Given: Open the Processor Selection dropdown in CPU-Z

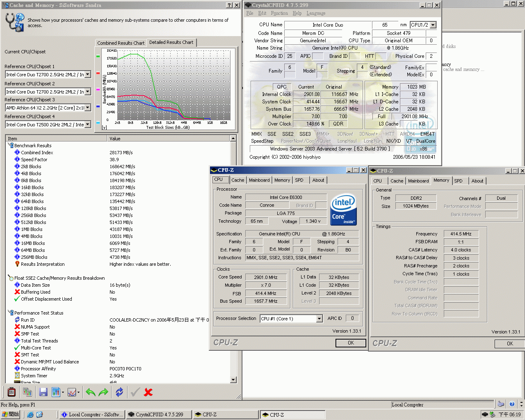Looking at the screenshot, I should click(320, 319).
